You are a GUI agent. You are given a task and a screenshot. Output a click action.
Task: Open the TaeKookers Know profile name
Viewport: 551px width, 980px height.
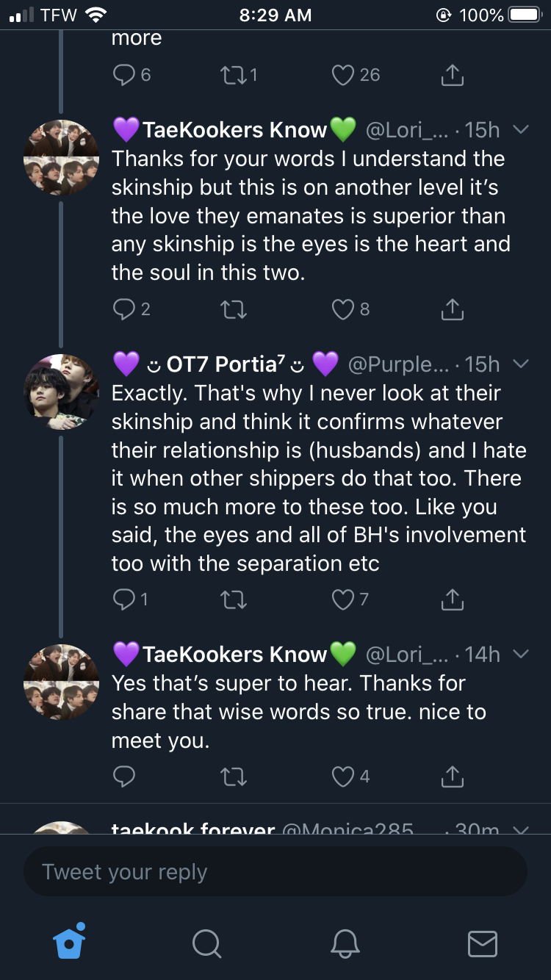pos(234,130)
